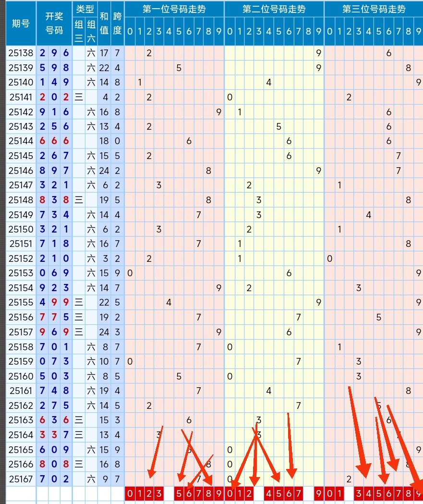Click second-position trend 9 in row 25146
The image size is (423, 504).
coord(319,171)
